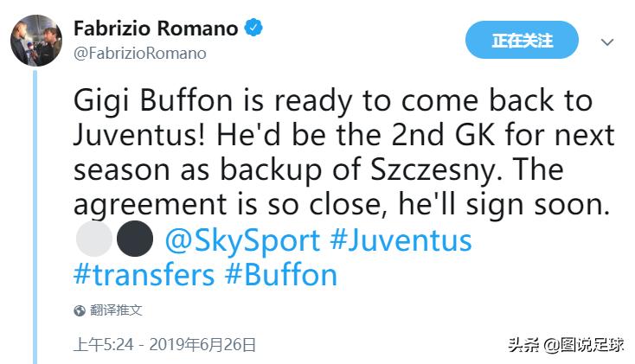
Task: Open the #Juventus hashtag
Action: click(401, 239)
